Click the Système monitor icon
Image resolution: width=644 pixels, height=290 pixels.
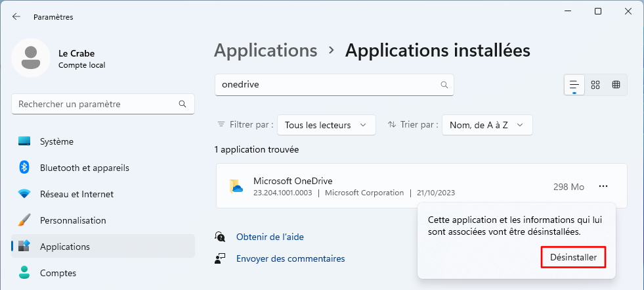(x=24, y=141)
